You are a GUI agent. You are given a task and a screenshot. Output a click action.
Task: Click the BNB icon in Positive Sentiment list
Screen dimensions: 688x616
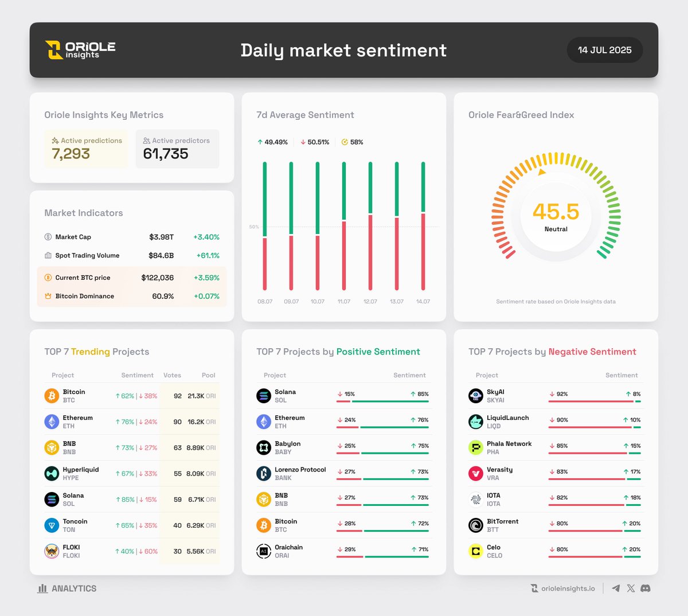point(264,499)
